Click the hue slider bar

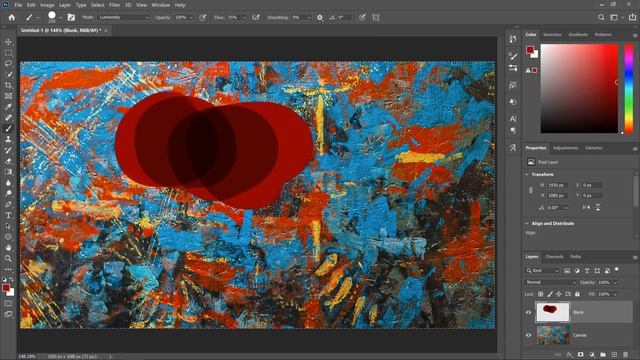pos(629,89)
